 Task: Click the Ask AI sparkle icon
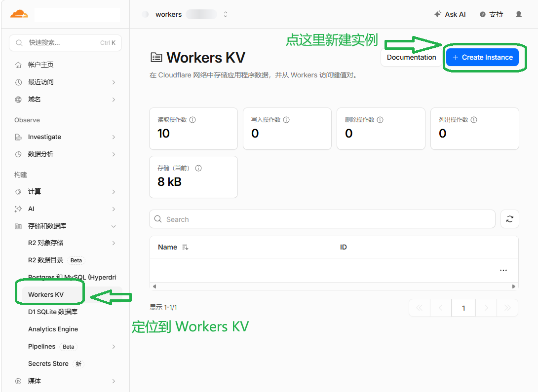pyautogui.click(x=437, y=14)
